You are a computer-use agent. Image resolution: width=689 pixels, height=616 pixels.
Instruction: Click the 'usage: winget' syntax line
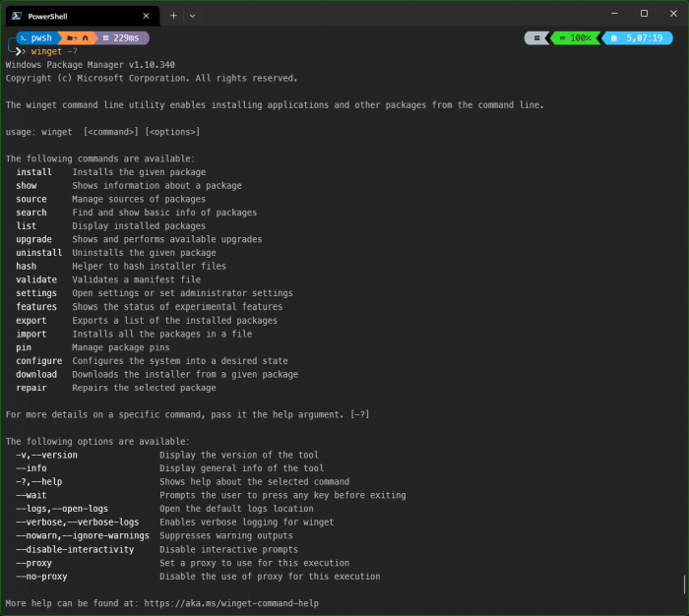(102, 132)
